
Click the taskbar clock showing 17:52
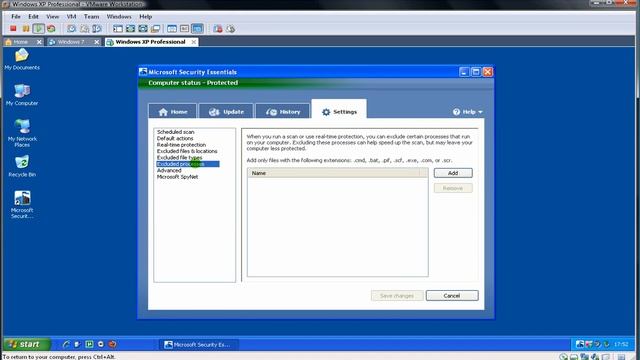(x=621, y=344)
